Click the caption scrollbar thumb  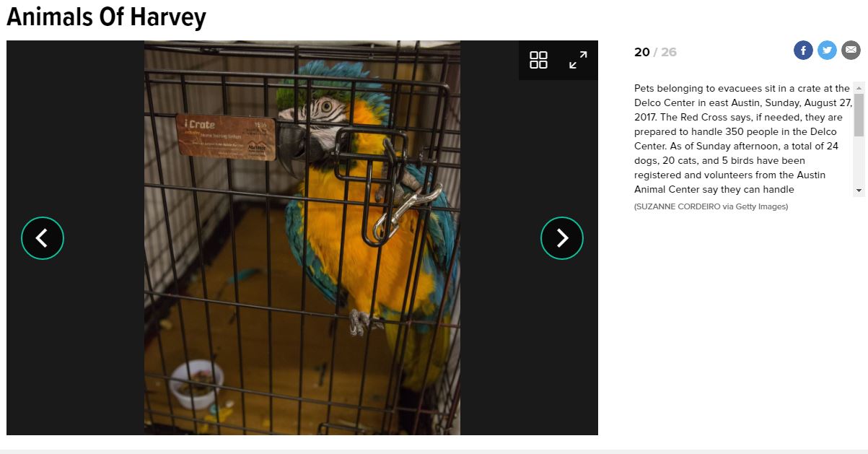[x=859, y=115]
